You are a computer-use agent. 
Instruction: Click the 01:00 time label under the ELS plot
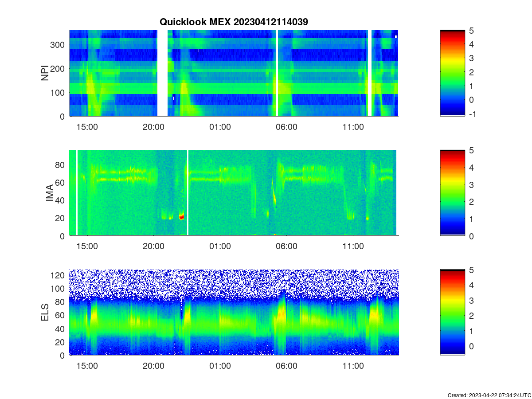[x=220, y=366]
